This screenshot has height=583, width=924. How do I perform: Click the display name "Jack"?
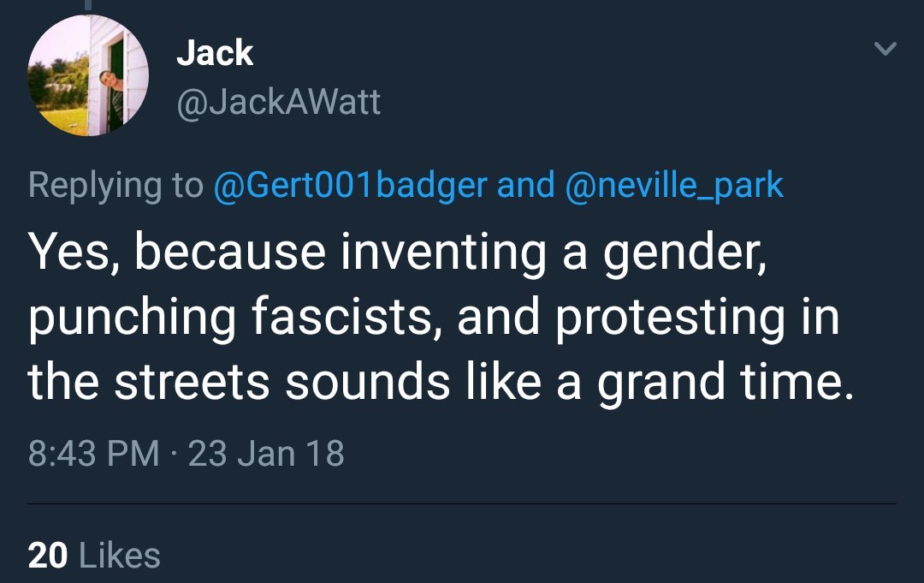[215, 53]
